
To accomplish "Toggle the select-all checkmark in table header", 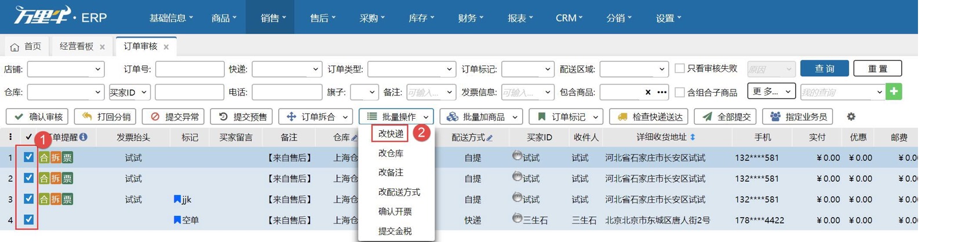I will point(28,137).
